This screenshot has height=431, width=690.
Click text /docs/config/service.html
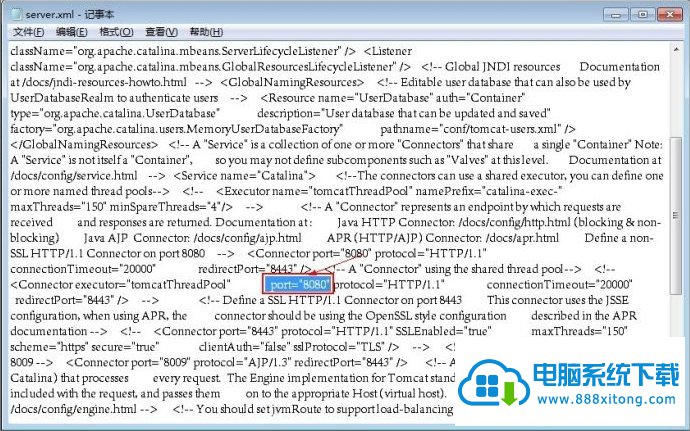pos(74,176)
